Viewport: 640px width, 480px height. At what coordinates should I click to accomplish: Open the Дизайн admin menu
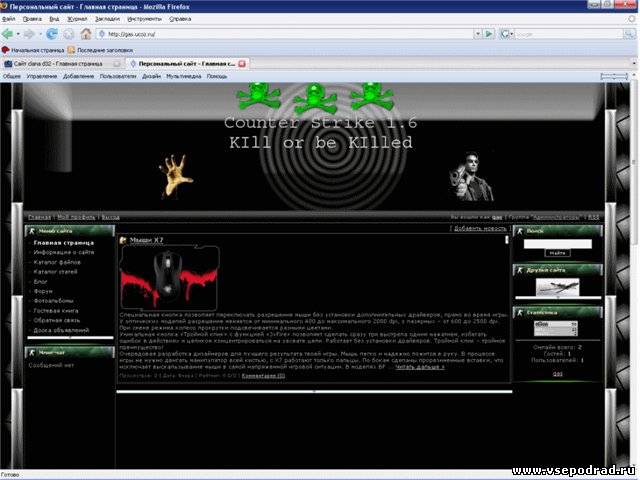151,76
